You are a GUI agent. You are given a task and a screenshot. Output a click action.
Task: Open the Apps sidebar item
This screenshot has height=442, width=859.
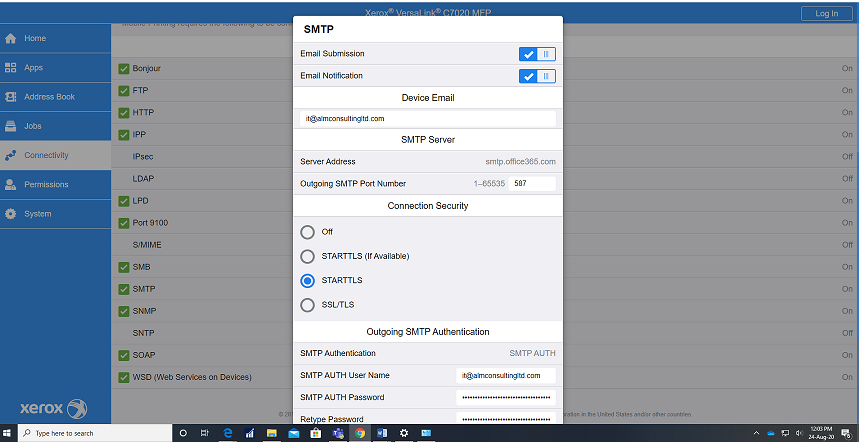point(55,68)
